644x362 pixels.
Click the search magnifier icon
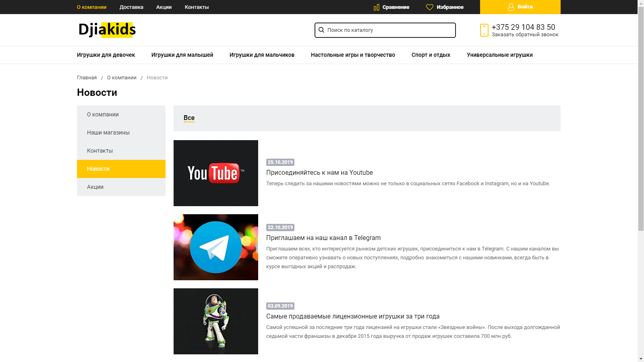tap(321, 30)
